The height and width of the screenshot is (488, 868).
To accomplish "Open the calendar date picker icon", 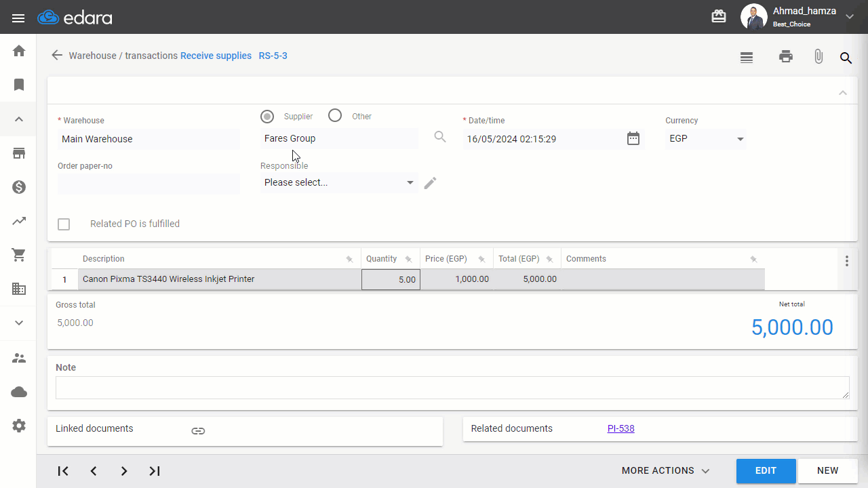I will pos(633,138).
